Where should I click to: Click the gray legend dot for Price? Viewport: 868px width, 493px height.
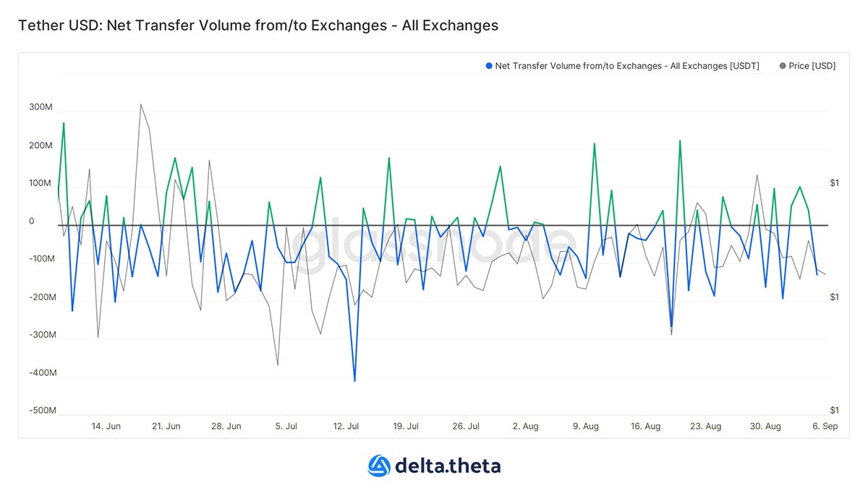(x=783, y=66)
